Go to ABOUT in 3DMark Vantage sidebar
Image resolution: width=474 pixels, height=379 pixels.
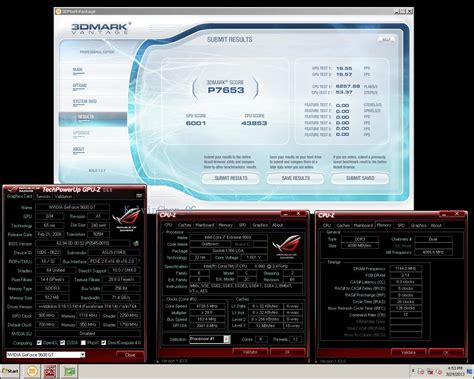click(x=79, y=149)
